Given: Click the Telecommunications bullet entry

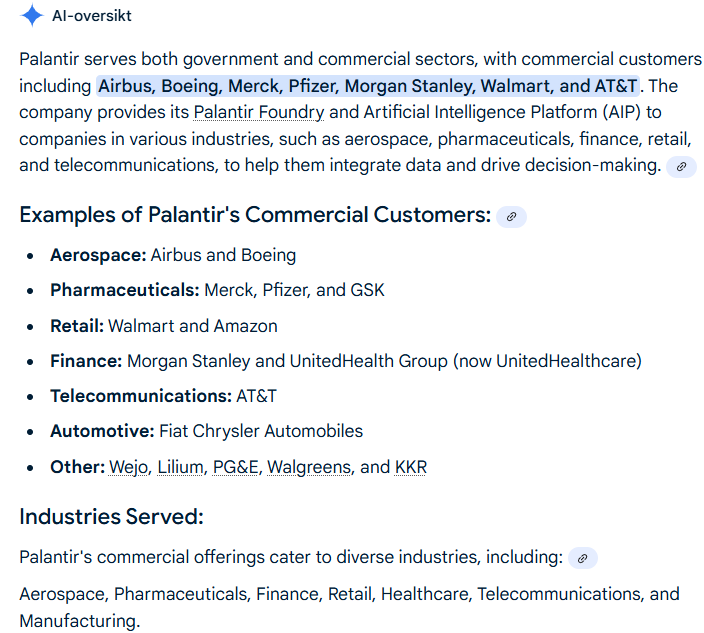Looking at the screenshot, I should 163,396.
